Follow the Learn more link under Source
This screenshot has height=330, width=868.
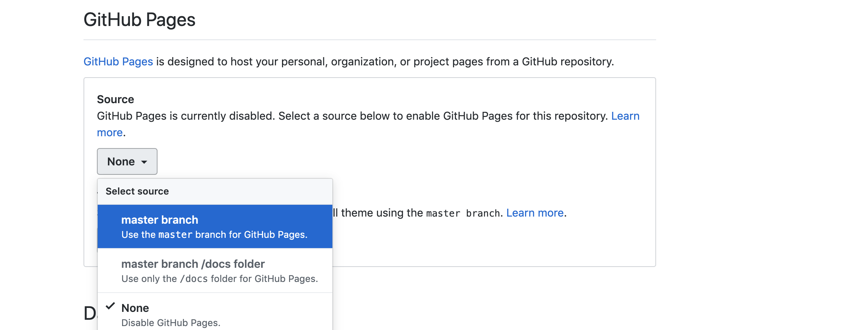pos(625,116)
